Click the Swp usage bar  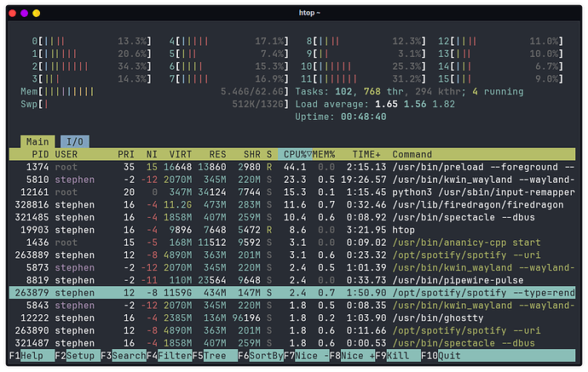pyautogui.click(x=154, y=104)
